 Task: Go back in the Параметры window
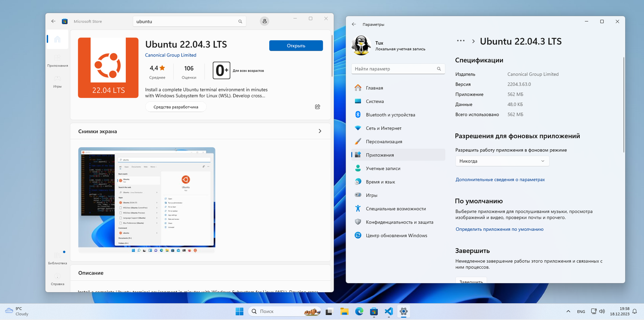[x=354, y=24]
